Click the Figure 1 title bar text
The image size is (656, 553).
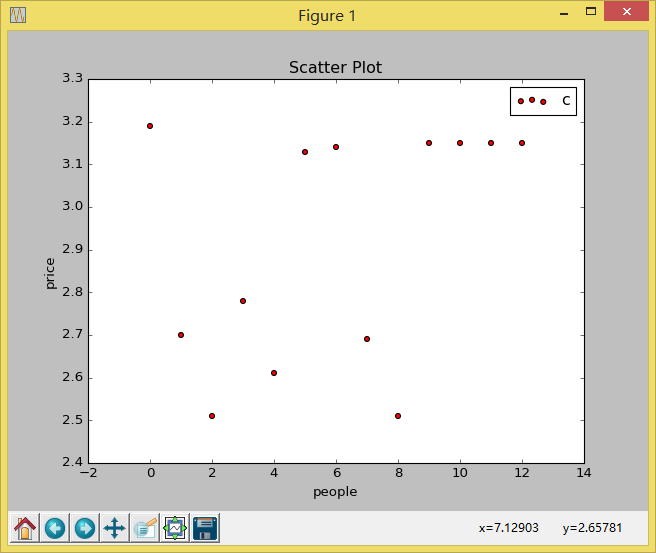[327, 16]
